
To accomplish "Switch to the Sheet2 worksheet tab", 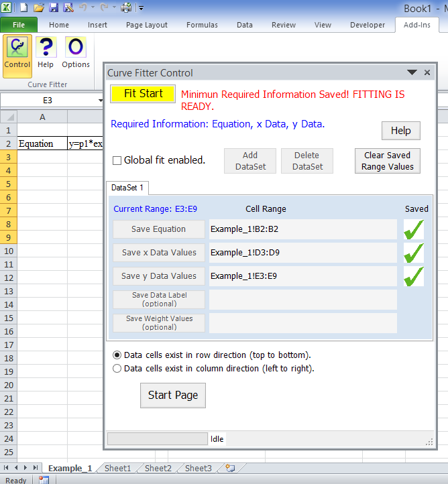I will click(158, 469).
